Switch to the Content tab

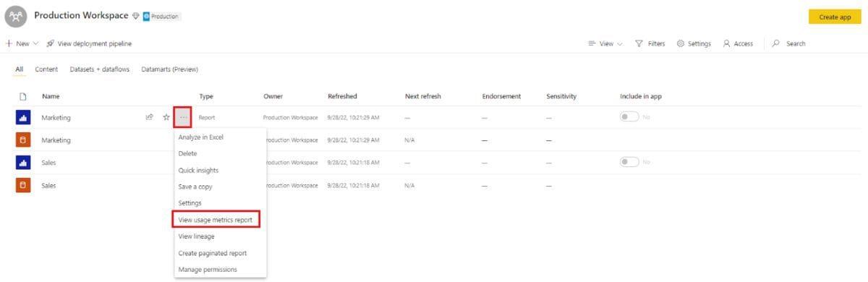click(46, 69)
